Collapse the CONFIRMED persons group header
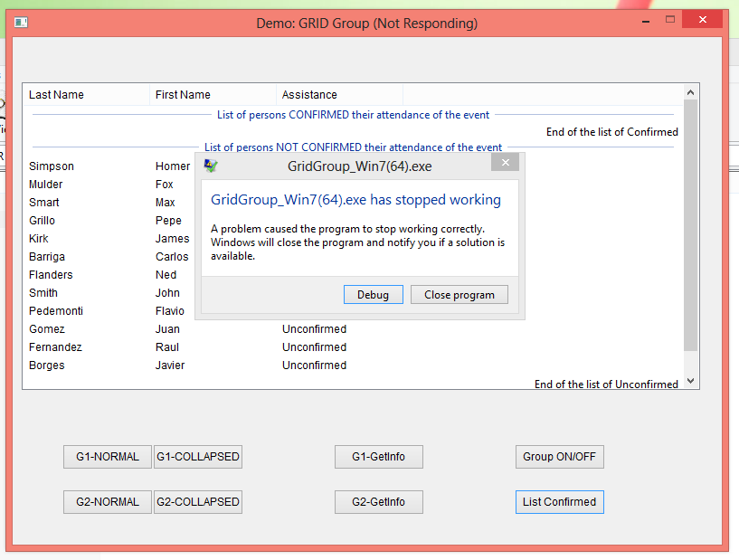 tap(353, 115)
